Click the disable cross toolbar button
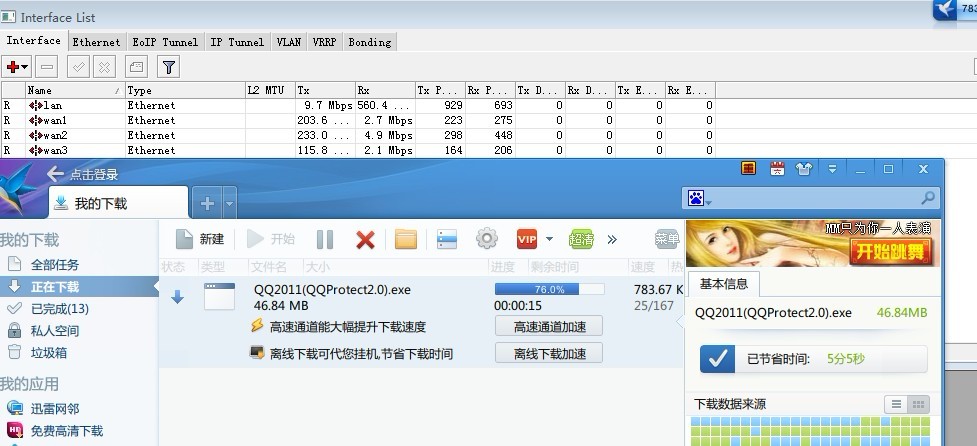 pyautogui.click(x=105, y=67)
